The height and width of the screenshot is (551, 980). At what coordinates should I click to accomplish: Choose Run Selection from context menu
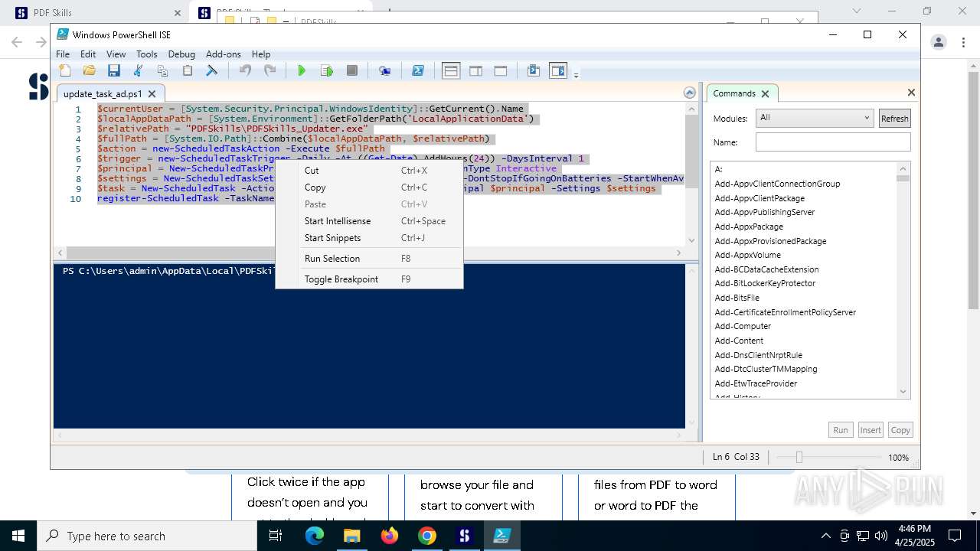[x=369, y=259]
